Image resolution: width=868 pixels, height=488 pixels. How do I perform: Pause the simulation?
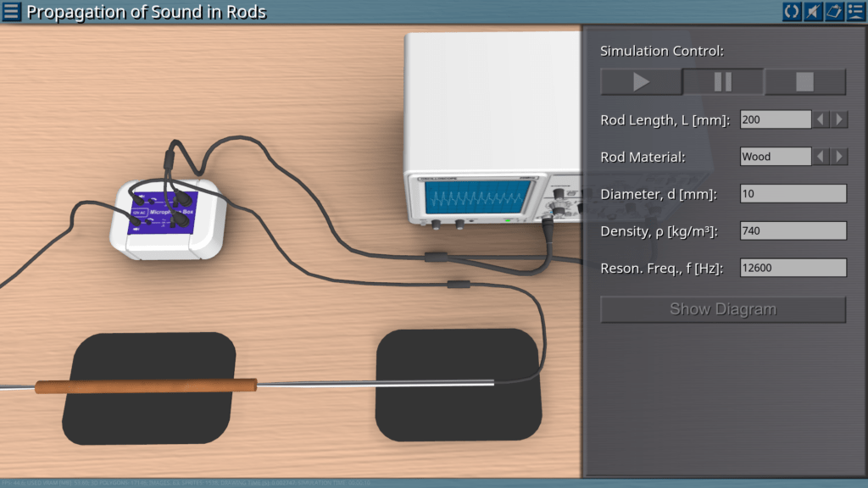722,82
